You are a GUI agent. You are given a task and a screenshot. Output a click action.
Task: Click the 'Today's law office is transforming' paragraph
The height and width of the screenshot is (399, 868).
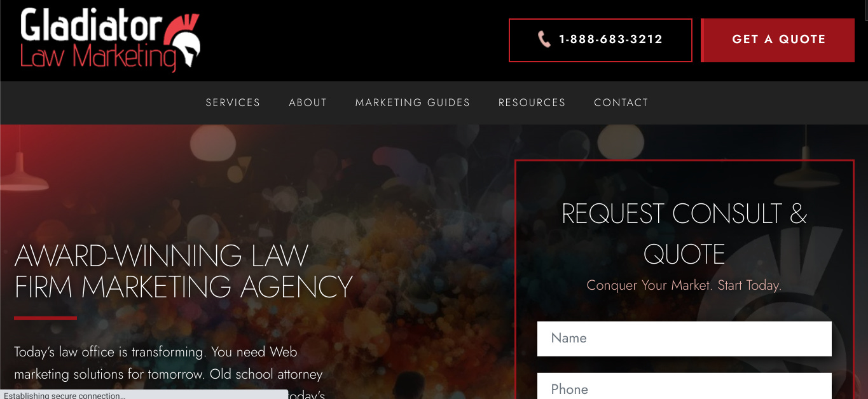pyautogui.click(x=169, y=371)
